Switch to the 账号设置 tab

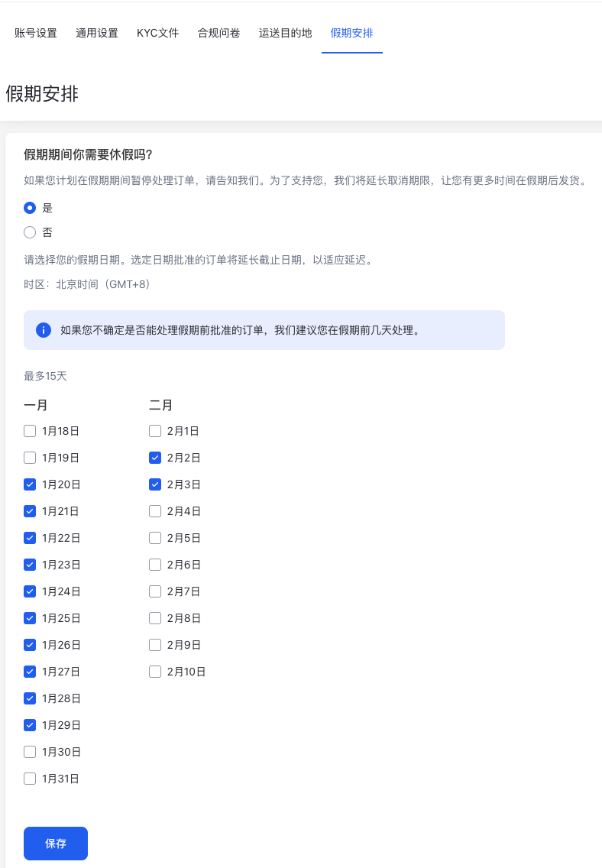36,33
